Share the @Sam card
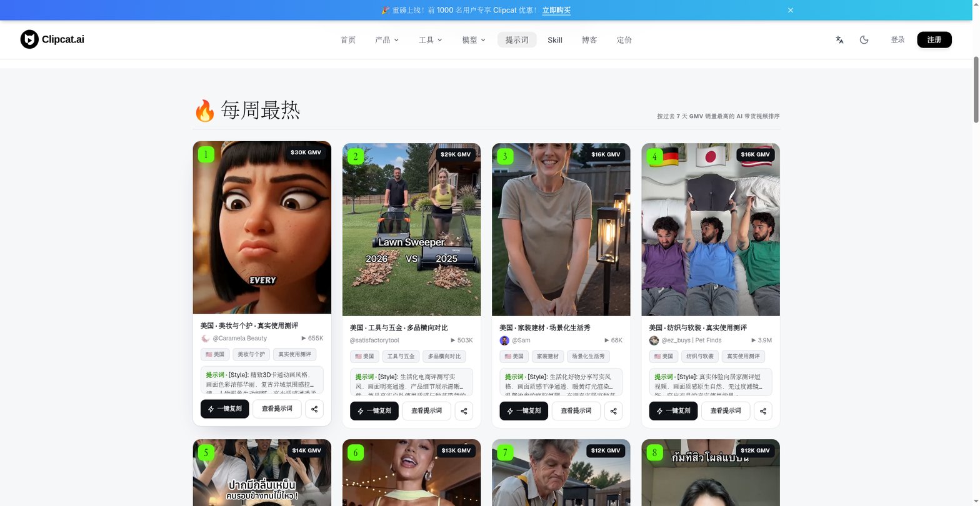This screenshot has height=506, width=980. point(614,411)
